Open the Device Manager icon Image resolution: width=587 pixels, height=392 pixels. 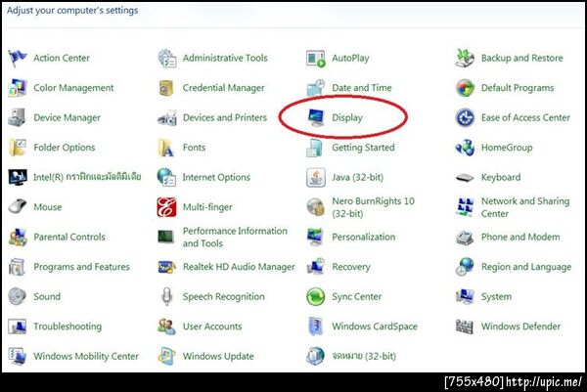(18, 117)
